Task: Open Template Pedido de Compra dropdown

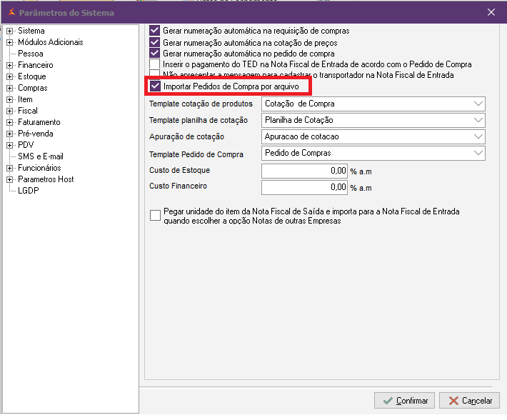Action: point(373,153)
